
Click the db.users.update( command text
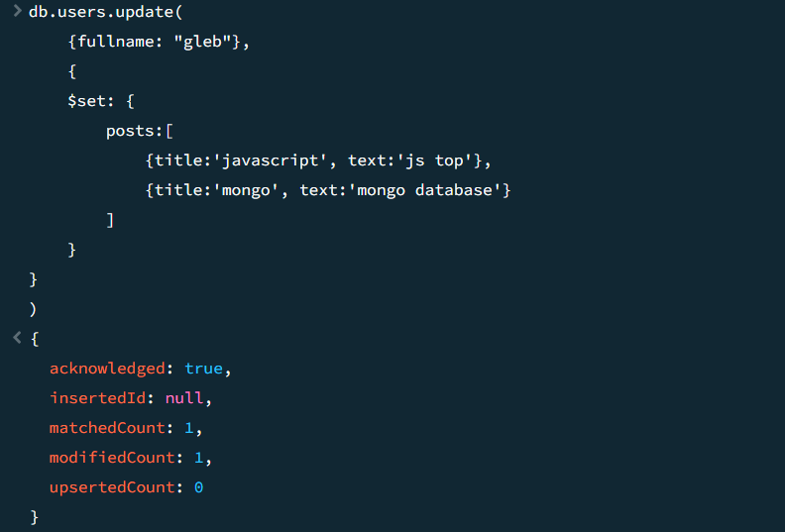click(x=106, y=12)
